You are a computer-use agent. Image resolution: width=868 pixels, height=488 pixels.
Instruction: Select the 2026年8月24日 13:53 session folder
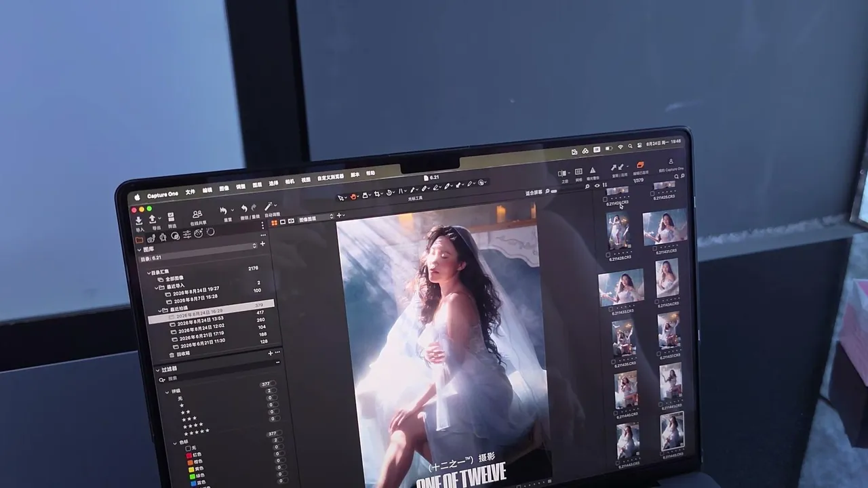coord(200,320)
